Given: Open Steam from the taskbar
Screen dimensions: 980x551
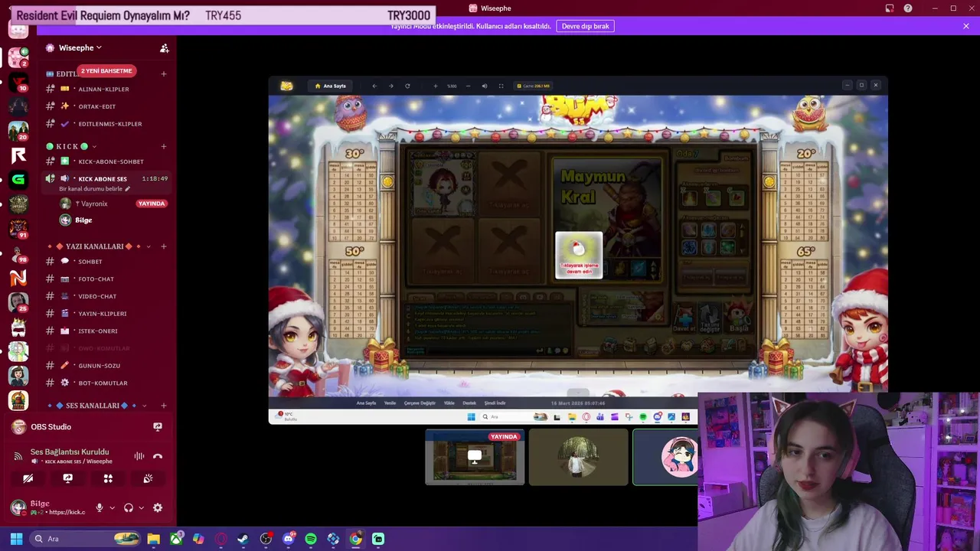Looking at the screenshot, I should [x=243, y=539].
